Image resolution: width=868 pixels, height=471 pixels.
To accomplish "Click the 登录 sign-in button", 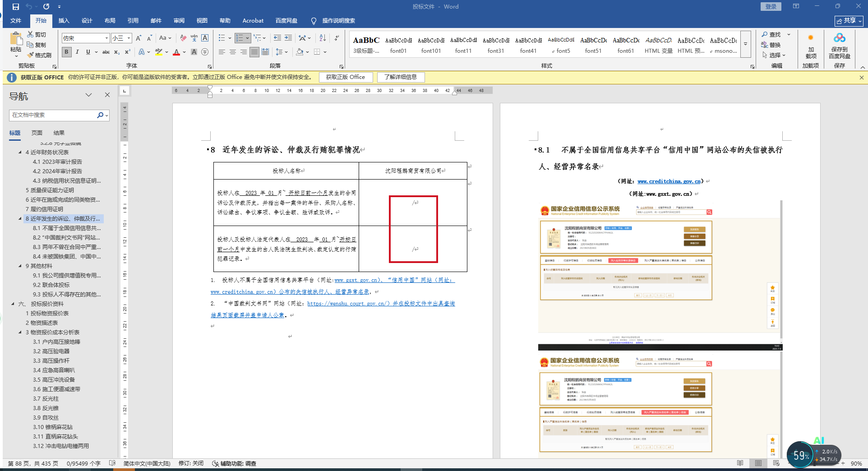I will 771,6.
